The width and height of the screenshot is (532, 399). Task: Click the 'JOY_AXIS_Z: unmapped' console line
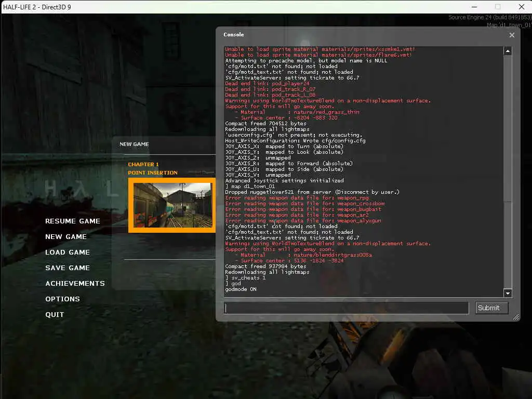click(258, 158)
